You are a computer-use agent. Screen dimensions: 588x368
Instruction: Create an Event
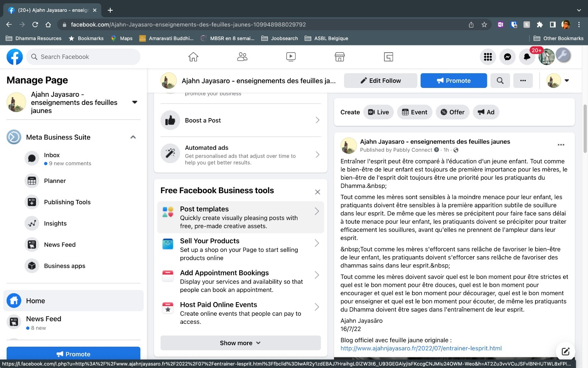click(415, 112)
